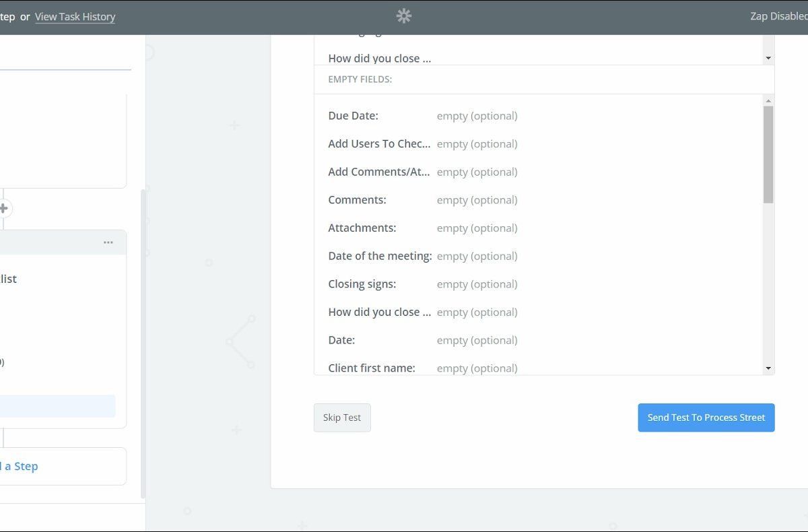
Task: Click up arrow of Empty Fields scrollbar
Action: (768, 101)
